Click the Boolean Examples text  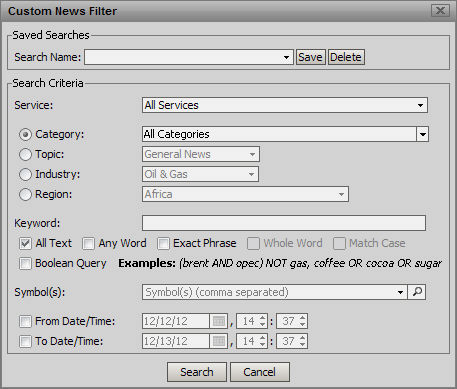[280, 263]
